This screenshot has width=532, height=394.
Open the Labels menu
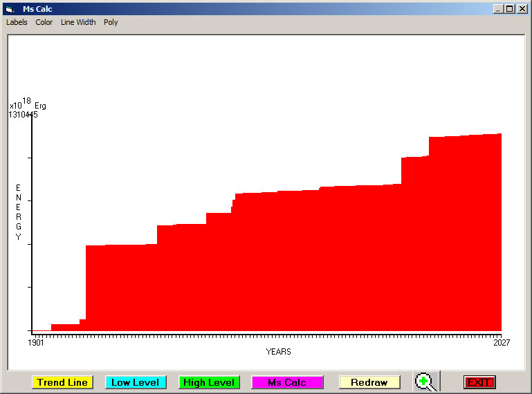pyautogui.click(x=17, y=22)
